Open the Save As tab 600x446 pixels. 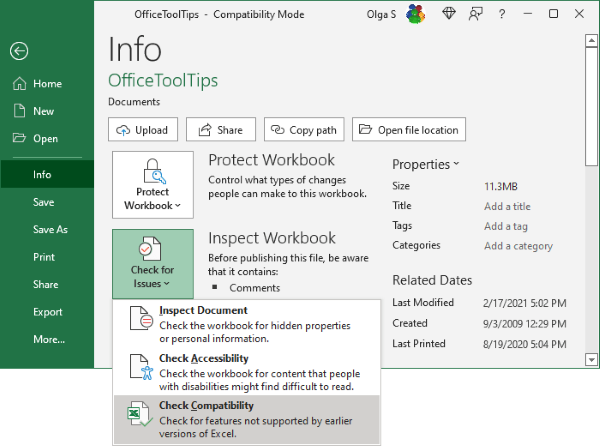click(50, 229)
